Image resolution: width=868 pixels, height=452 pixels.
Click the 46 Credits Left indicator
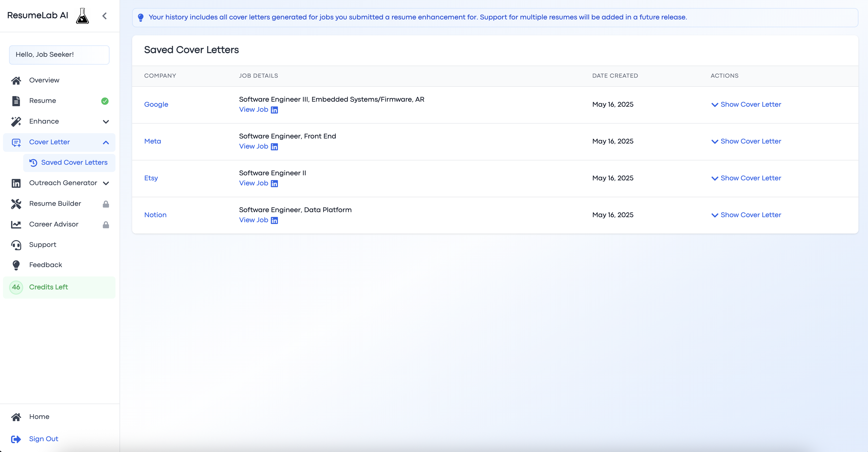point(48,287)
